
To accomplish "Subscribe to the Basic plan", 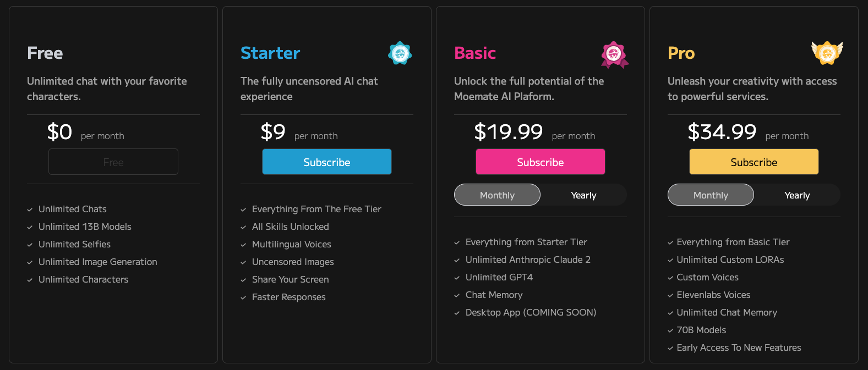I will (x=541, y=162).
